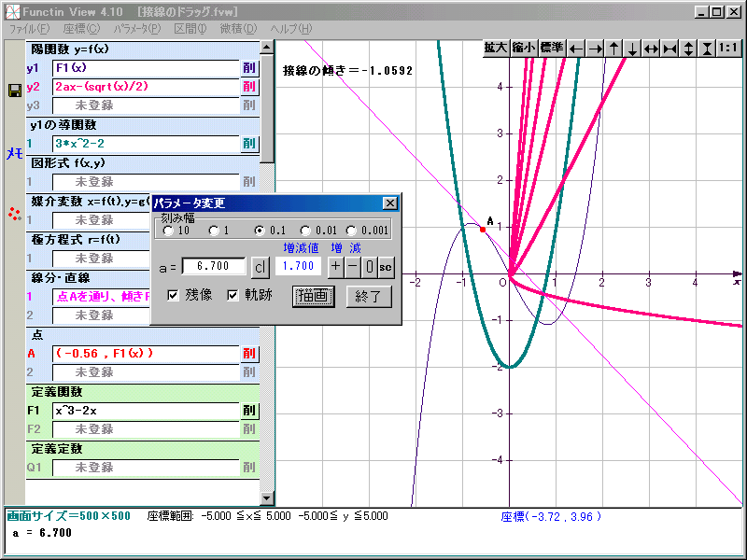Click the point A field (-0.56, F1(x))
Viewport: 747px width, 560px height.
tap(146, 354)
